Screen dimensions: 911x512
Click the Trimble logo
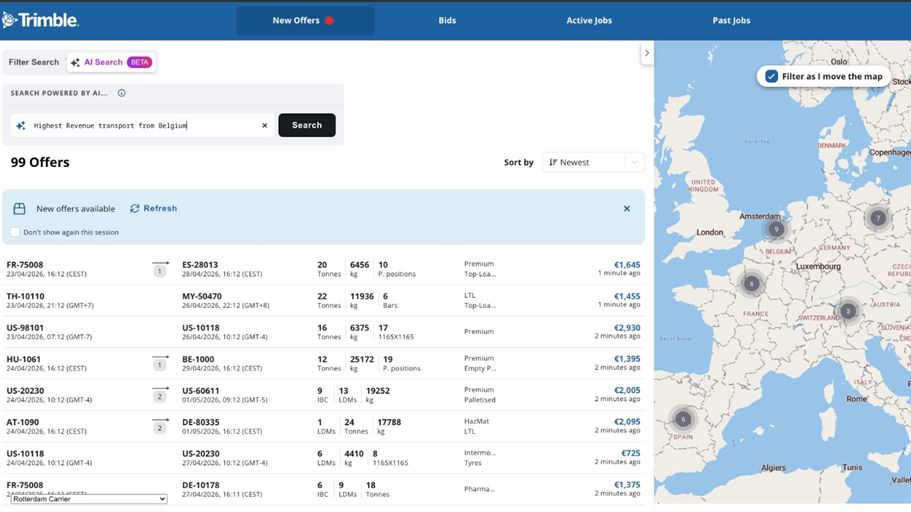tap(41, 20)
